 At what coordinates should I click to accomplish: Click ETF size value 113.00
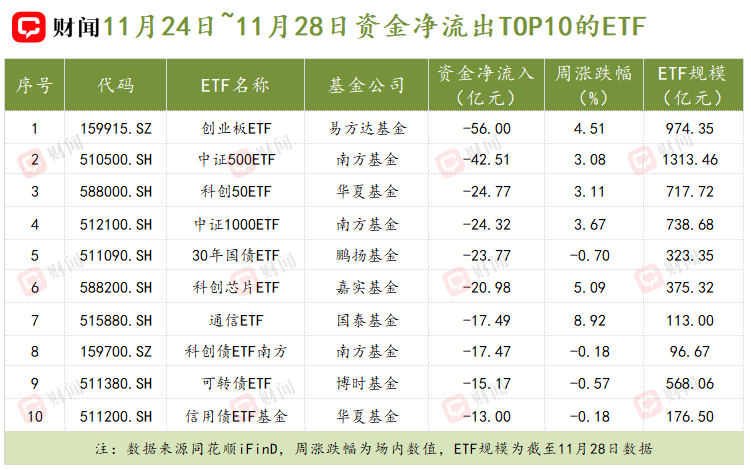click(690, 320)
